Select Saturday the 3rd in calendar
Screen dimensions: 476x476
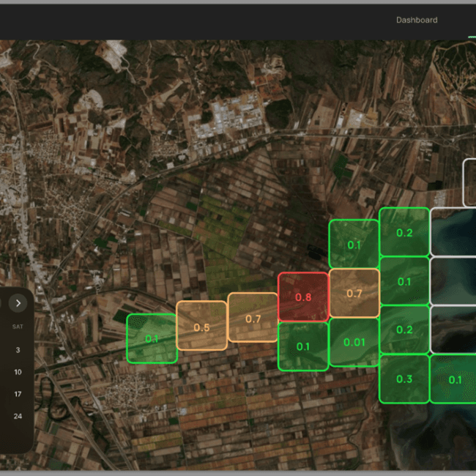point(18,350)
